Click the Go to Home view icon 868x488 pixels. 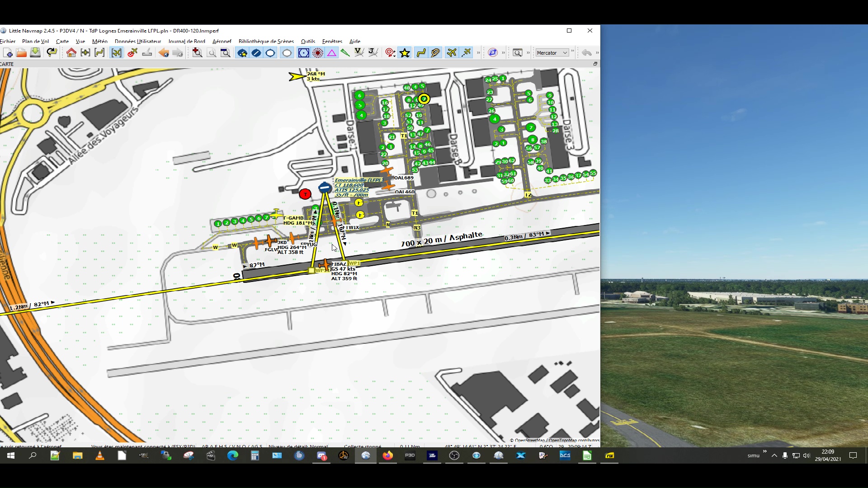click(x=71, y=53)
